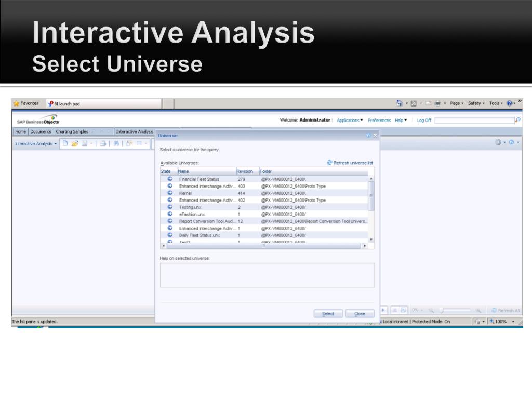The image size is (532, 399).
Task: Click the track data changes icon in toolbar
Action: [129, 143]
